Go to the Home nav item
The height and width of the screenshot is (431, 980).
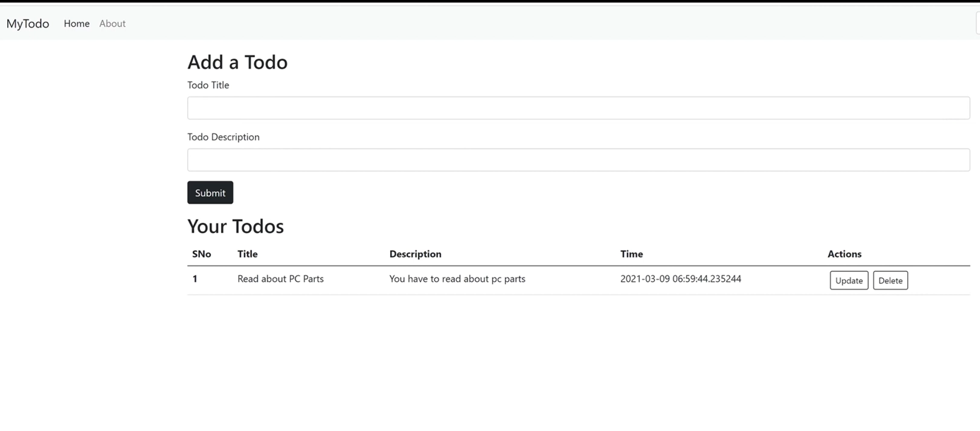point(76,24)
